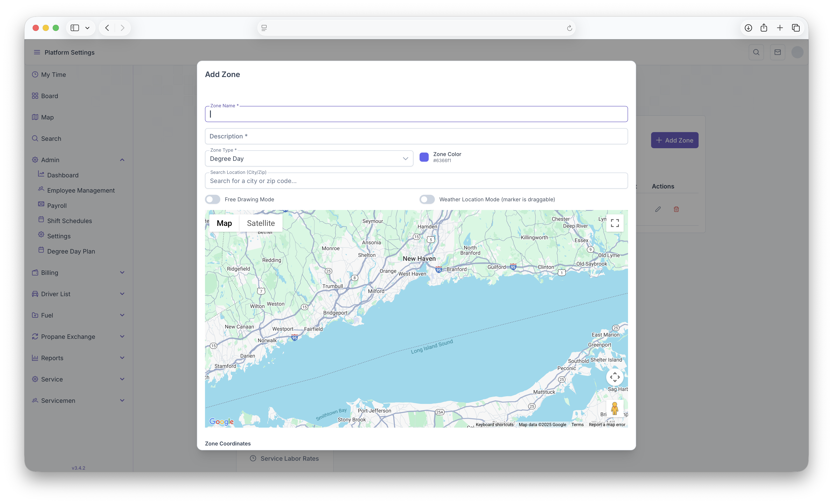Open the Zone Type dropdown
Viewport: 833px width, 504px height.
pyautogui.click(x=309, y=158)
